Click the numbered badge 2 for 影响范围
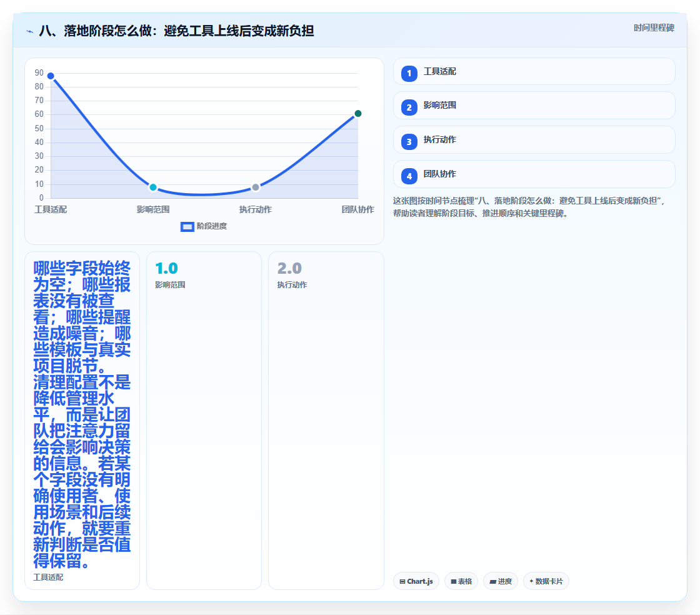700x615 pixels. [409, 107]
